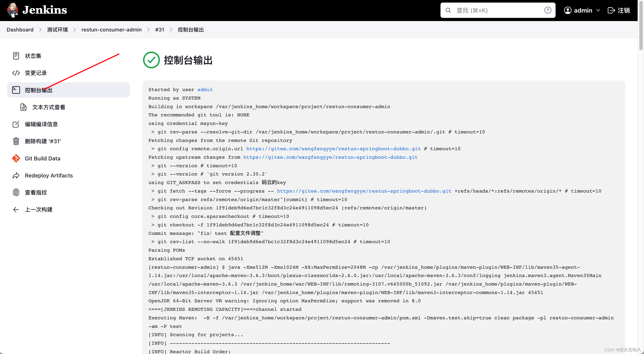Open 状态集 sidebar panel
The width and height of the screenshot is (644, 354).
tap(33, 56)
